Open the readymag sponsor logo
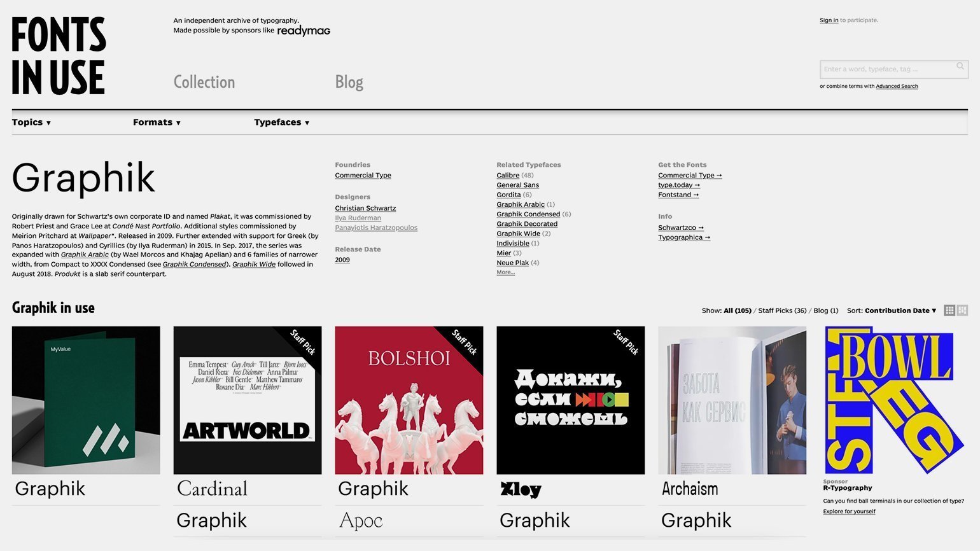The image size is (980, 551). point(304,31)
